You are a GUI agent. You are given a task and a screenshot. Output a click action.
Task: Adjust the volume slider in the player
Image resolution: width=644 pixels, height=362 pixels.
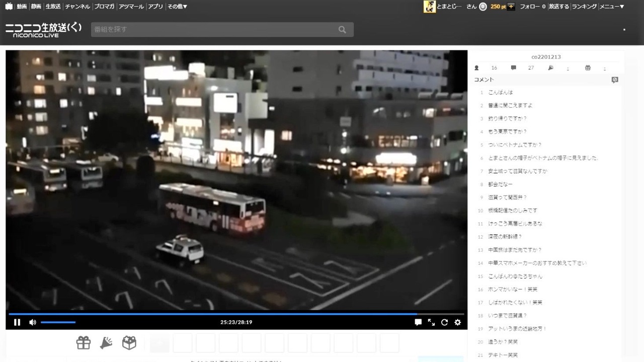coord(58,322)
